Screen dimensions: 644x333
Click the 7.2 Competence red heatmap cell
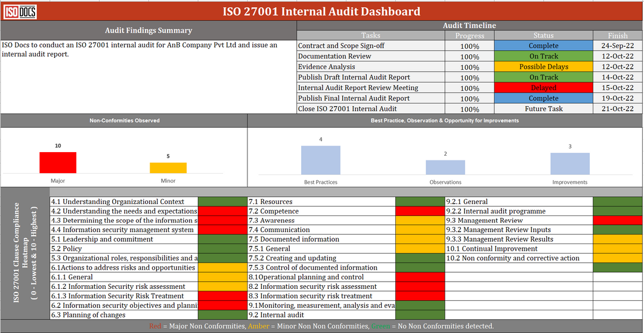point(420,211)
